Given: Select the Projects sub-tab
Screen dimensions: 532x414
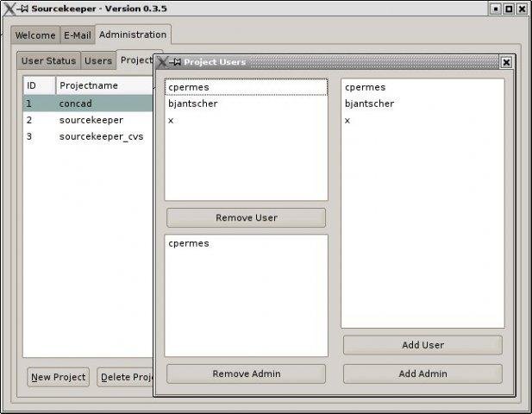Looking at the screenshot, I should click(x=135, y=60).
